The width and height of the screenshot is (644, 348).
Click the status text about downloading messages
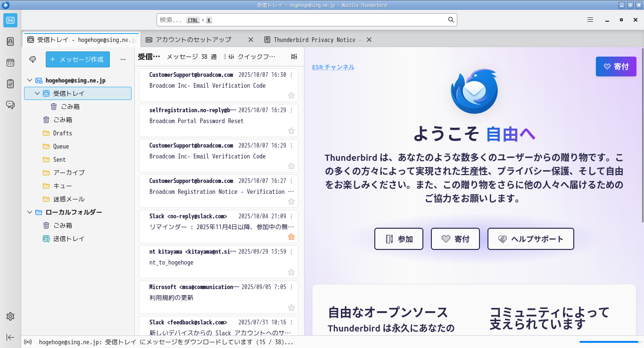(166, 342)
